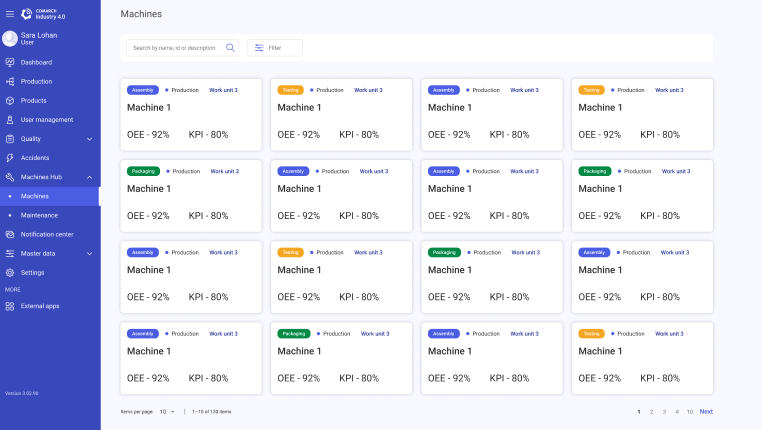Open the Maintenance submenu item
This screenshot has width=762, height=430.
tap(50, 215)
